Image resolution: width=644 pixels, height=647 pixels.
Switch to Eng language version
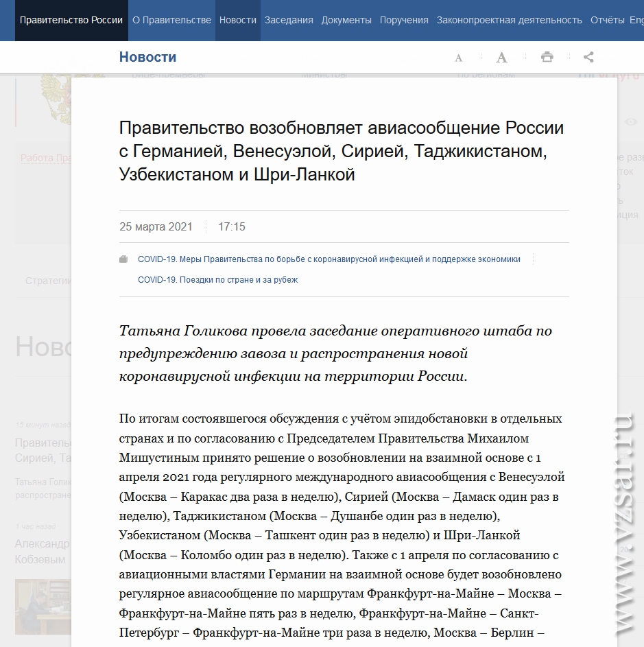pyautogui.click(x=636, y=20)
